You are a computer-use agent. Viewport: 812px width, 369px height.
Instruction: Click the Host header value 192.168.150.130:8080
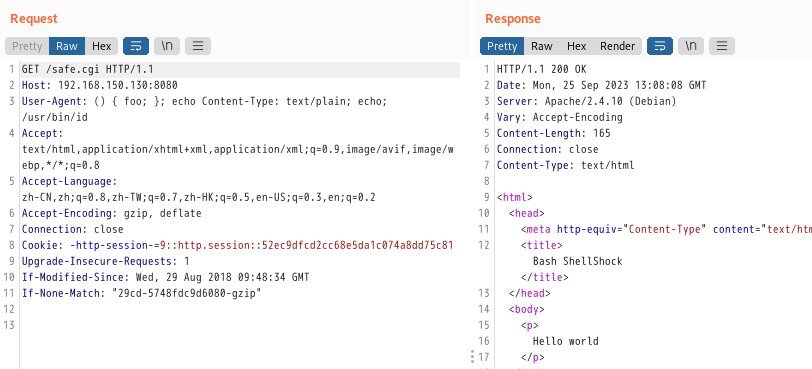pos(118,85)
